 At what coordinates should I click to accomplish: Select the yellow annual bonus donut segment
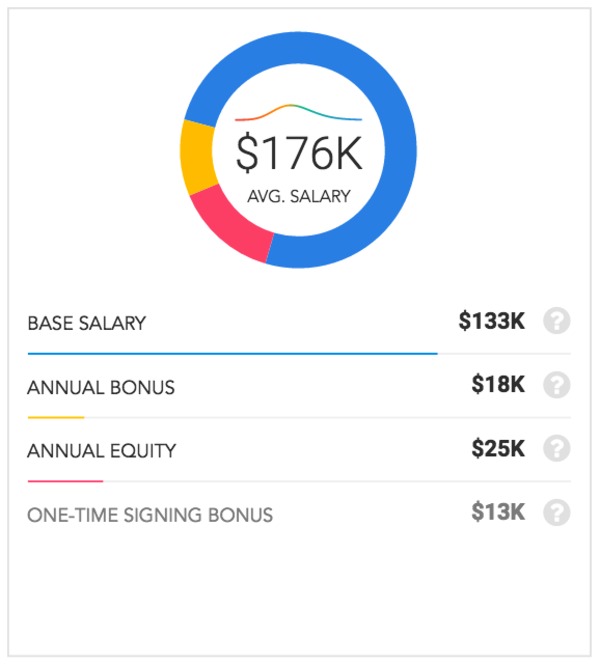199,157
